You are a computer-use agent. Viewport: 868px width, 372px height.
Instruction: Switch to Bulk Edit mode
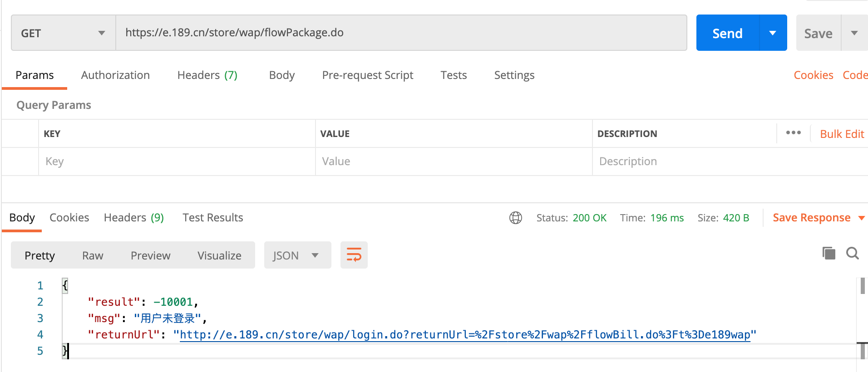click(842, 134)
